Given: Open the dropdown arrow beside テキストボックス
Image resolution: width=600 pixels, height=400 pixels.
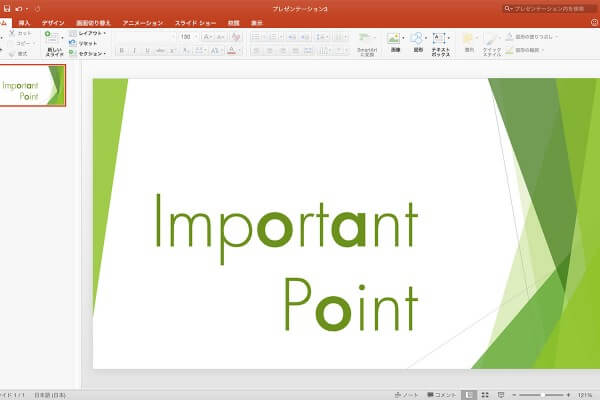Looking at the screenshot, I should 449,38.
